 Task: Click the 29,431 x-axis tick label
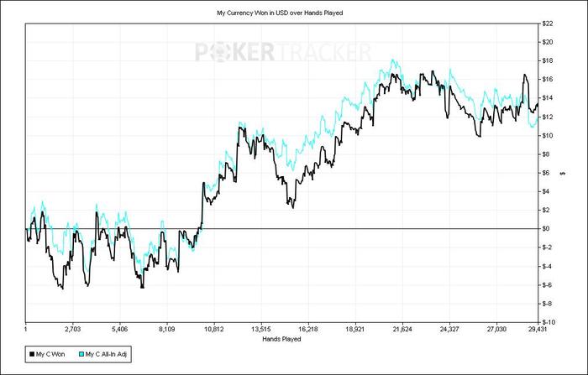point(538,330)
